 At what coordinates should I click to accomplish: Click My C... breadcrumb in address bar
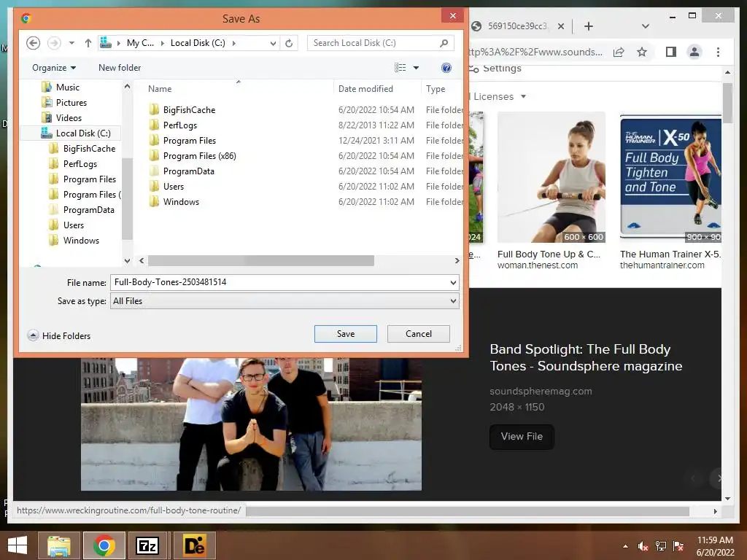click(140, 43)
